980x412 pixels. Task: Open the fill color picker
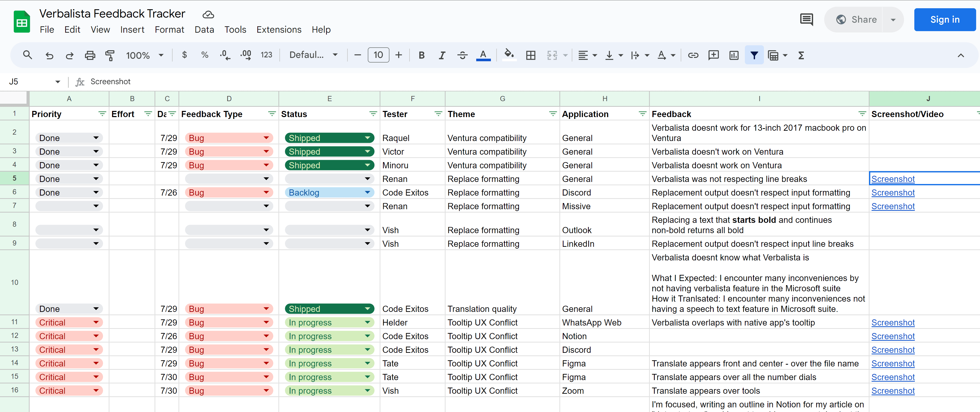pos(509,55)
